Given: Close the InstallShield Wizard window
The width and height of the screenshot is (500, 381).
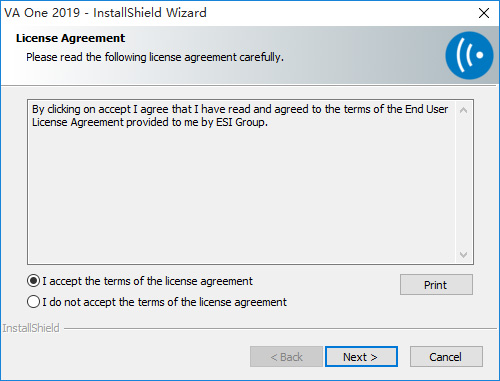Looking at the screenshot, I should click(x=484, y=13).
